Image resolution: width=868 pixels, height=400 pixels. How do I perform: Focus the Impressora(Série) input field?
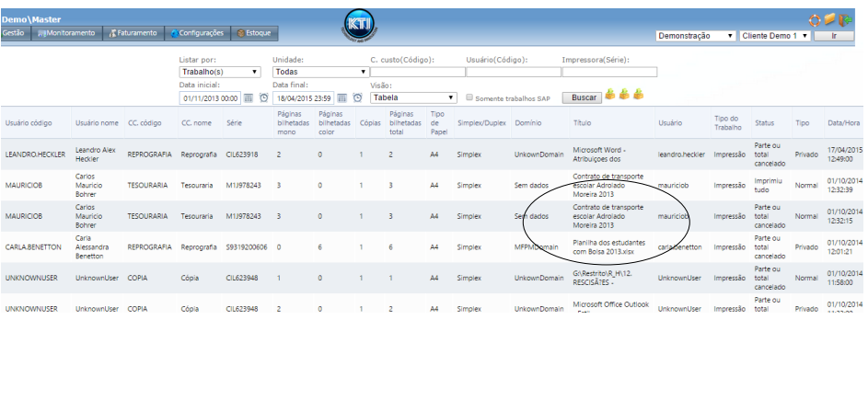tap(609, 72)
